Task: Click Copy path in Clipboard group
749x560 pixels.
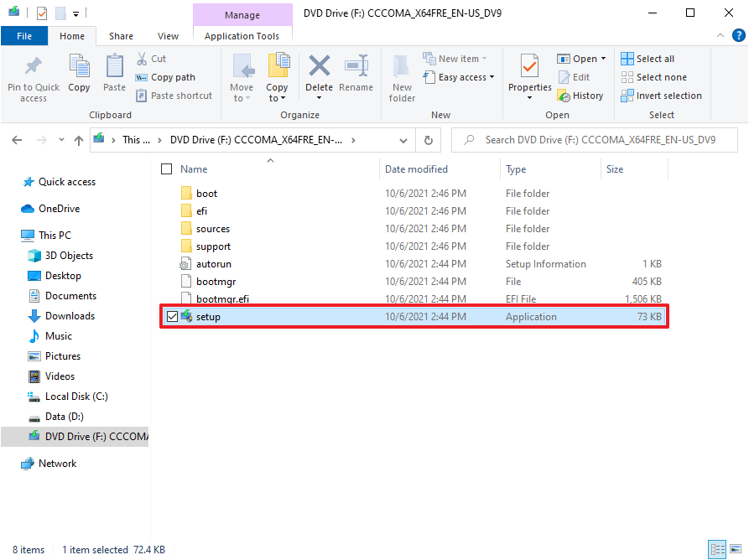Action: (165, 77)
